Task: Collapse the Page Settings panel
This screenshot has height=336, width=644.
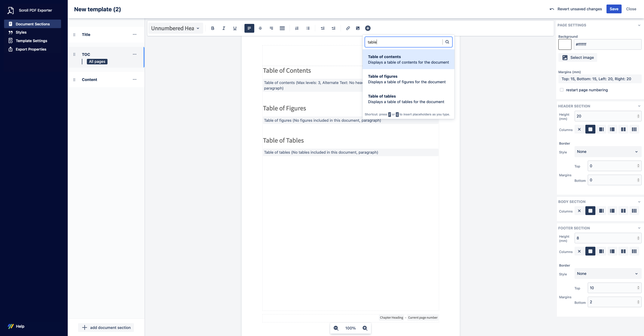Action: click(x=639, y=25)
